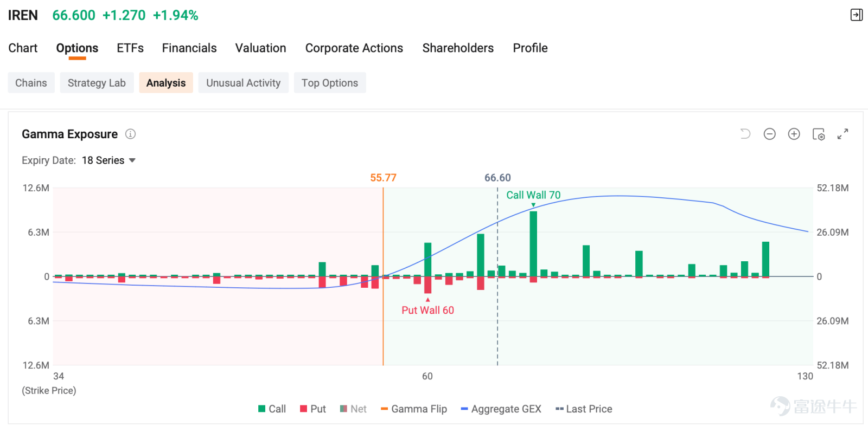Click the IREN ticker symbol

[23, 15]
